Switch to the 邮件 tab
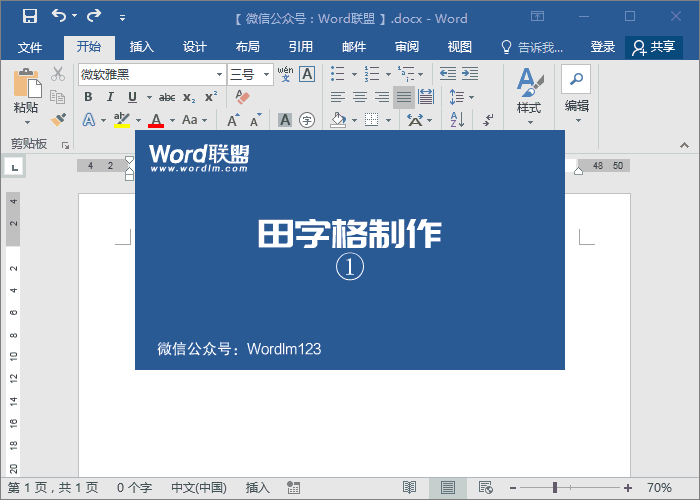The width and height of the screenshot is (700, 500). pyautogui.click(x=354, y=46)
